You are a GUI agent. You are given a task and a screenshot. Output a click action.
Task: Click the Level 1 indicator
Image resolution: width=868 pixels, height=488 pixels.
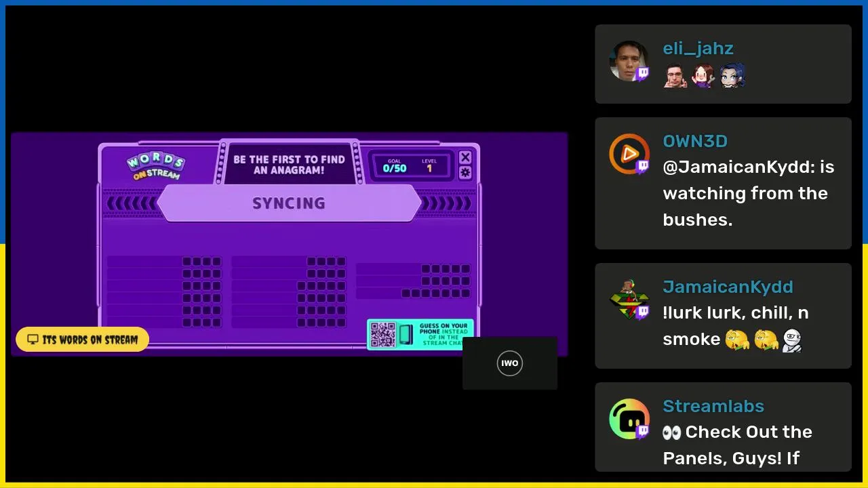coord(429,165)
